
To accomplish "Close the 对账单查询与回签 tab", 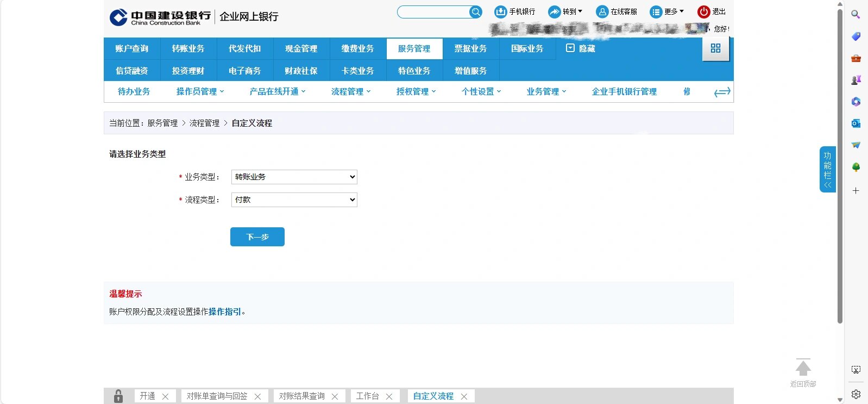I will [x=258, y=396].
